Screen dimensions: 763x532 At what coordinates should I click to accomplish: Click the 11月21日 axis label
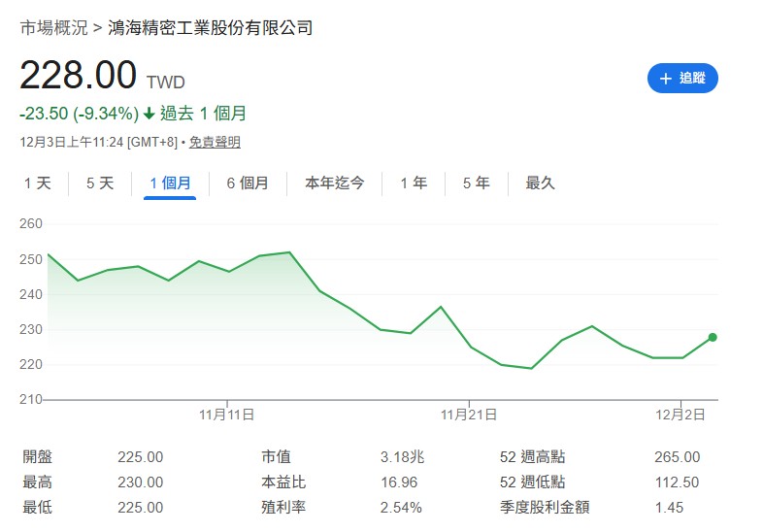click(x=469, y=415)
